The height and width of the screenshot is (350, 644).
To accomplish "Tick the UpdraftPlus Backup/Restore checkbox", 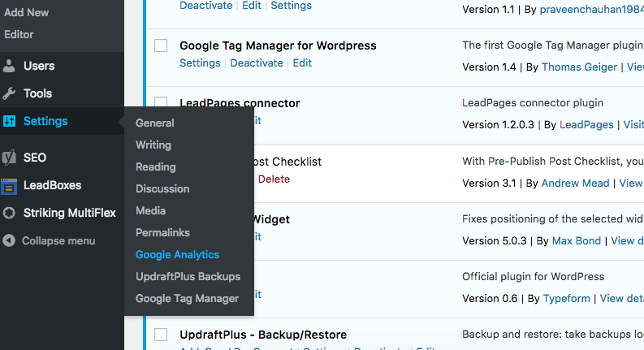I will click(161, 335).
